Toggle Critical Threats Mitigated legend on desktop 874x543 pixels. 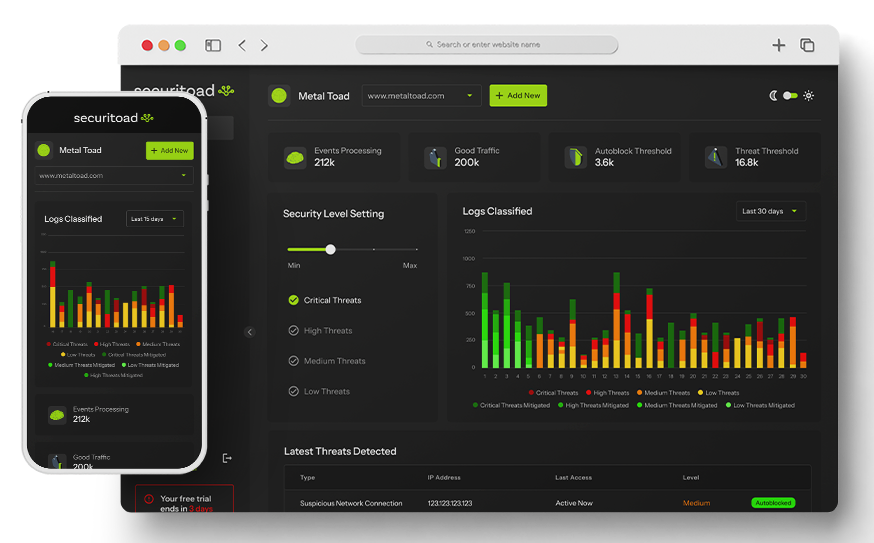511,405
